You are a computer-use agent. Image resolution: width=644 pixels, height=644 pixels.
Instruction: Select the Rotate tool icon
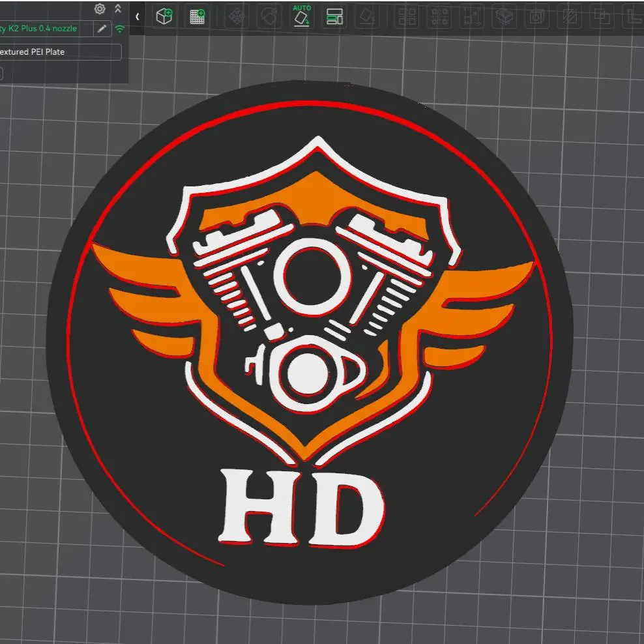pyautogui.click(x=269, y=17)
